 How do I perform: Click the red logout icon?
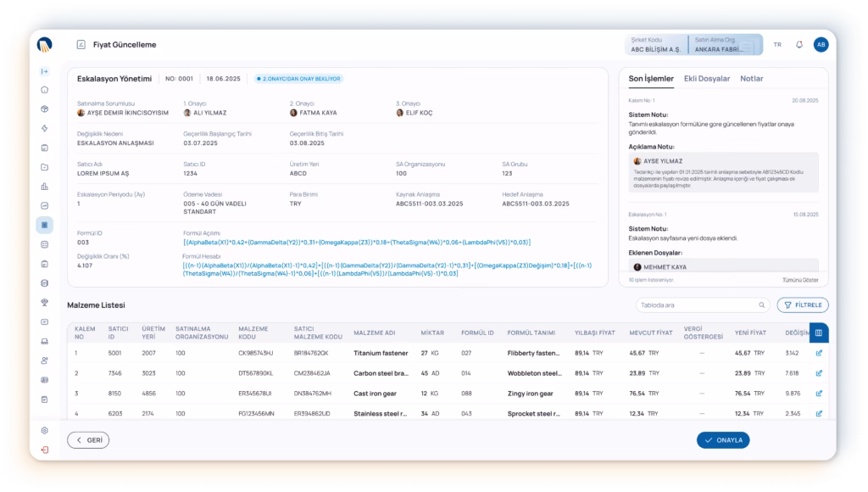click(45, 449)
